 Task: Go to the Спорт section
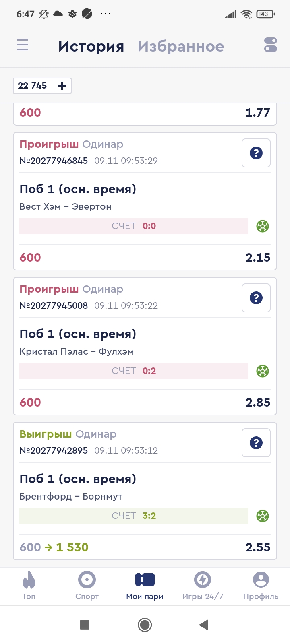click(x=87, y=586)
